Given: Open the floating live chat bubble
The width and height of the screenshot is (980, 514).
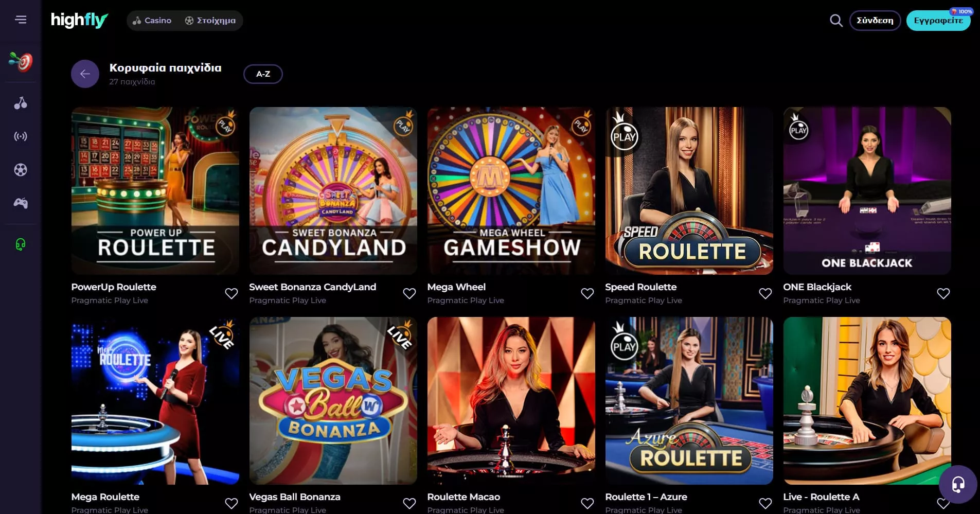Looking at the screenshot, I should tap(958, 484).
